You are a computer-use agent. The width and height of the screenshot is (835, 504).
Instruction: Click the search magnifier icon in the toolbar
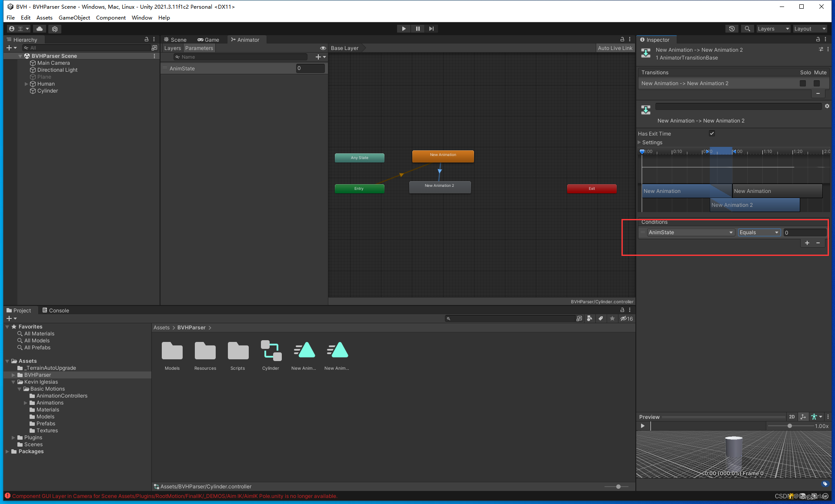[747, 29]
